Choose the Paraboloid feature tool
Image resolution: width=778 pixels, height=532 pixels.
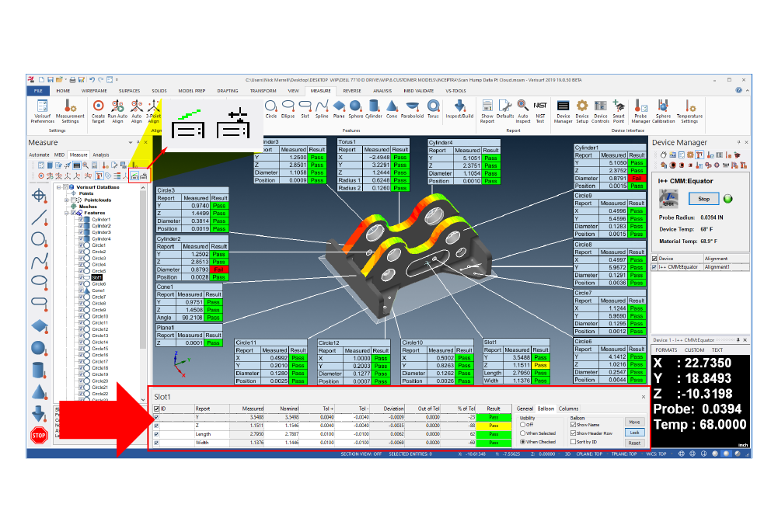click(x=412, y=109)
